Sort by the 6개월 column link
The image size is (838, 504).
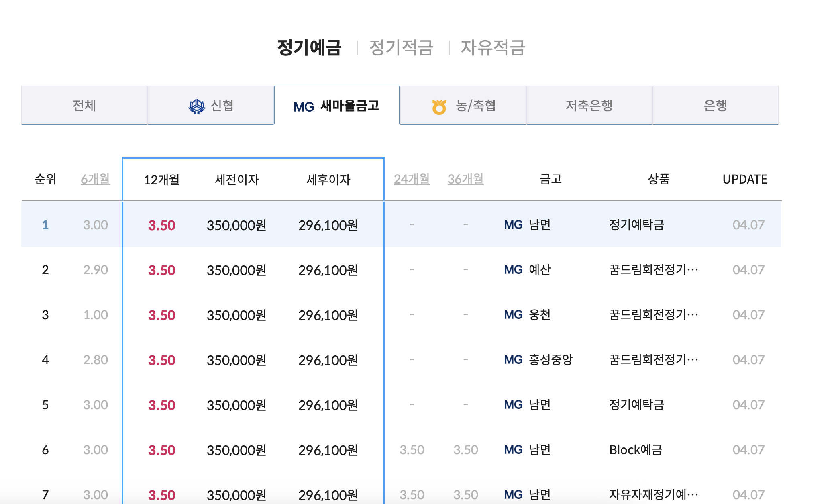[96, 179]
